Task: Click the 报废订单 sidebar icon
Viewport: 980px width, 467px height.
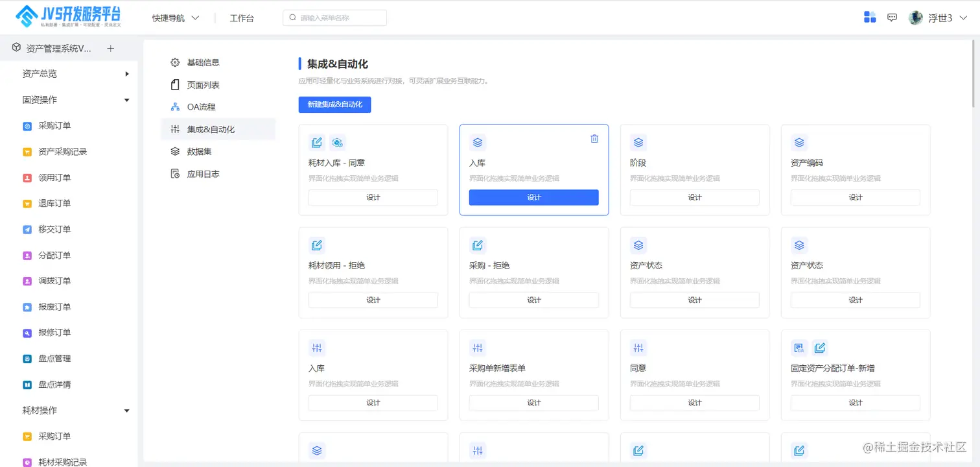Action: (x=27, y=307)
